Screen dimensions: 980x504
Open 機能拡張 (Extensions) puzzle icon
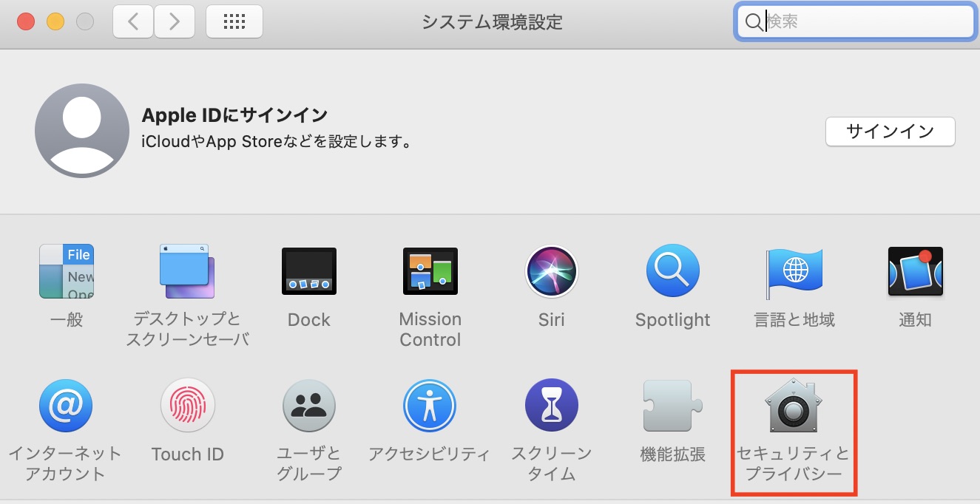tap(672, 406)
